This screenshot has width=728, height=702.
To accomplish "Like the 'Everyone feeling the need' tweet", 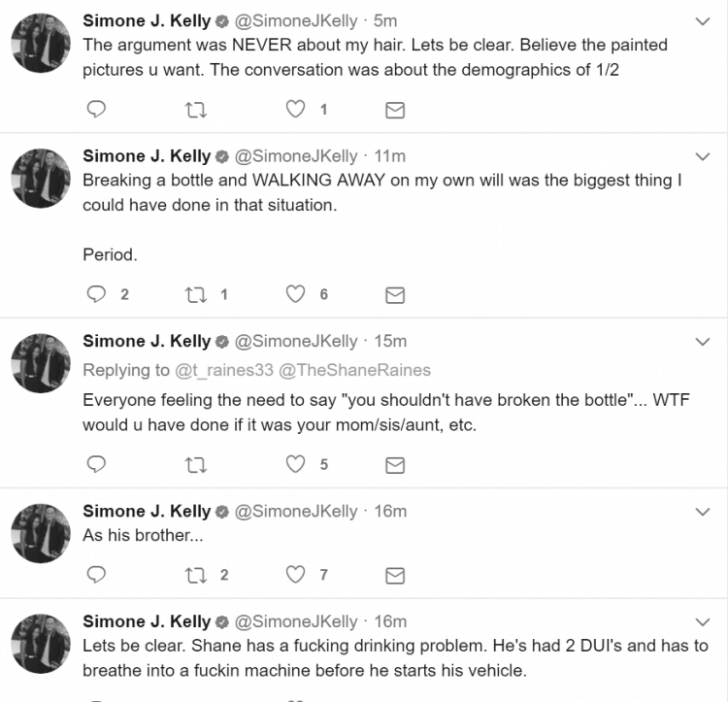I will pyautogui.click(x=295, y=464).
